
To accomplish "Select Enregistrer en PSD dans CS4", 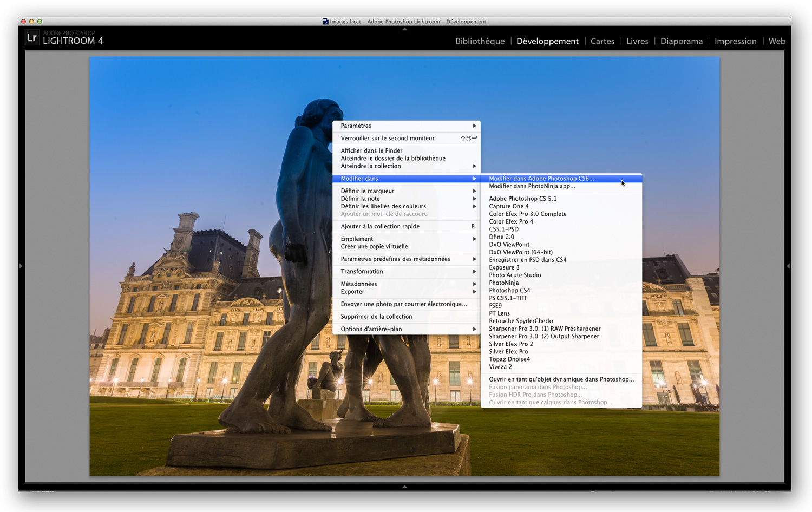I will click(561, 259).
